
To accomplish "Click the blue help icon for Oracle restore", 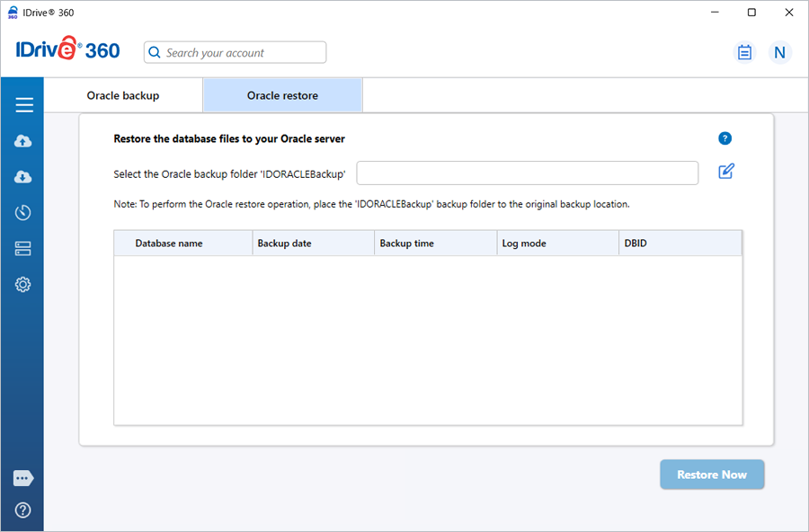I will click(725, 138).
